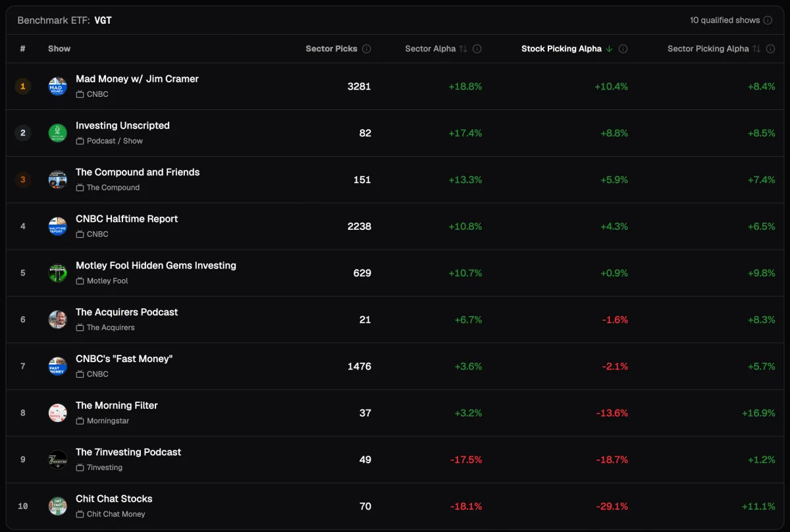Click rank 2 badge
Screen dimensions: 790x532
[x=23, y=133]
